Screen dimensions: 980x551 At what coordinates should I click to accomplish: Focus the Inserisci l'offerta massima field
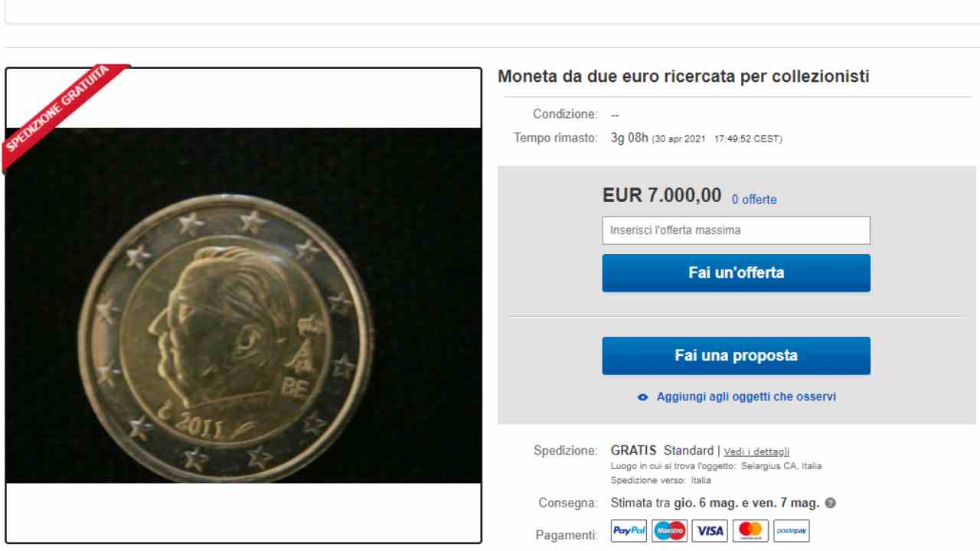point(736,230)
